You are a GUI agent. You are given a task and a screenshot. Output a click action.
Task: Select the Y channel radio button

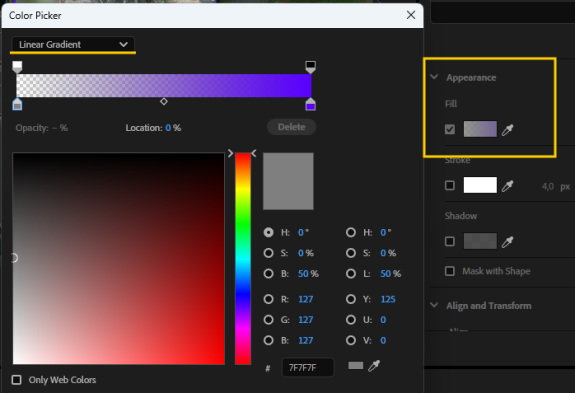click(351, 299)
